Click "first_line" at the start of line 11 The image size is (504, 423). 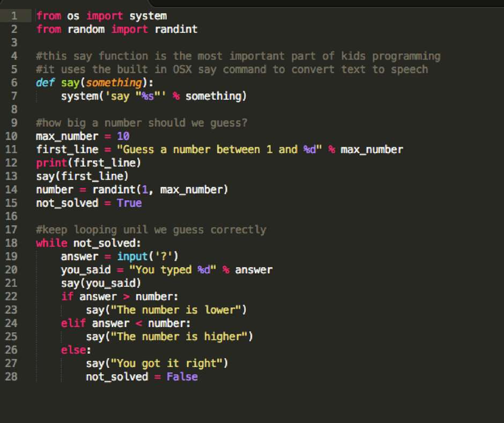(67, 149)
